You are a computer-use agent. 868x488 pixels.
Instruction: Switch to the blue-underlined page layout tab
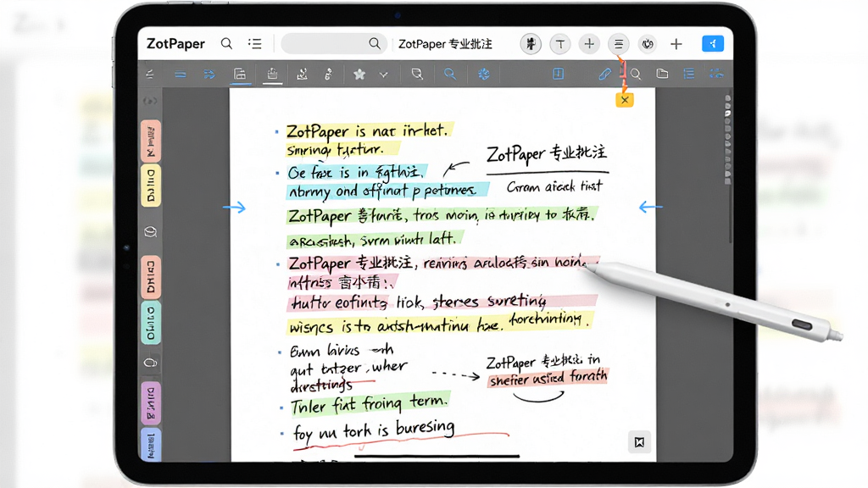(240, 75)
